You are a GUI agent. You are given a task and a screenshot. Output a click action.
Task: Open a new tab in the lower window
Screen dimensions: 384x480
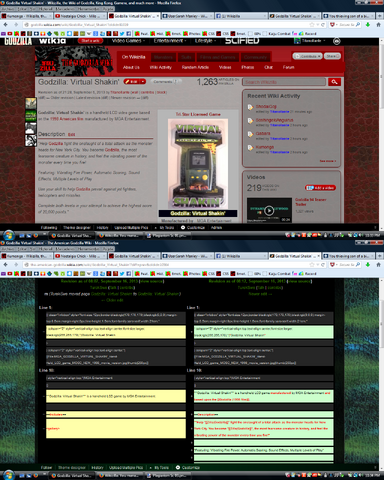[x=379, y=256]
